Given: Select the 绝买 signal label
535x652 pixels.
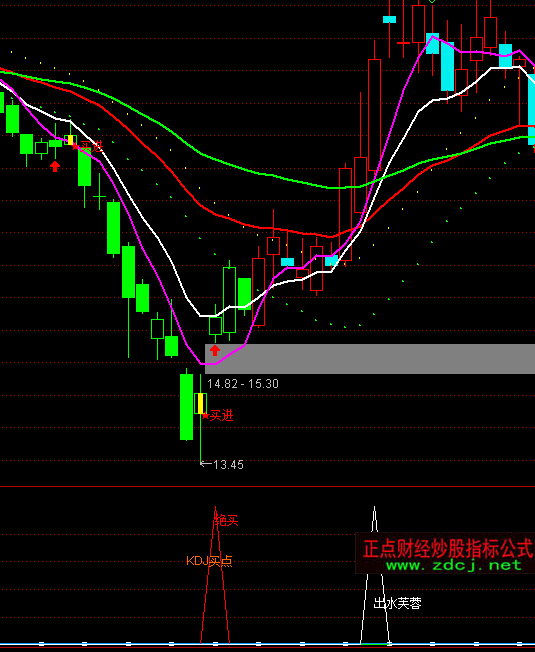Looking at the screenshot, I should [227, 520].
